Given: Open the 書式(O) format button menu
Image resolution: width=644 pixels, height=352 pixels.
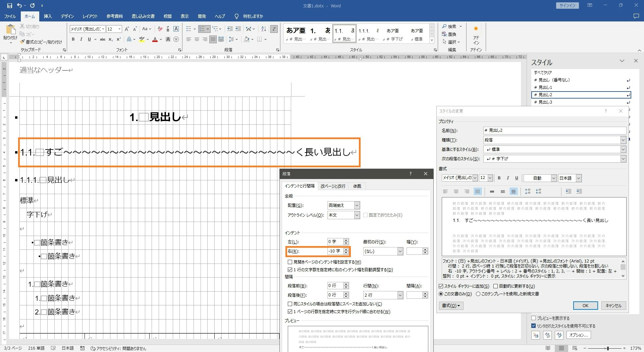Looking at the screenshot, I should click(x=451, y=305).
